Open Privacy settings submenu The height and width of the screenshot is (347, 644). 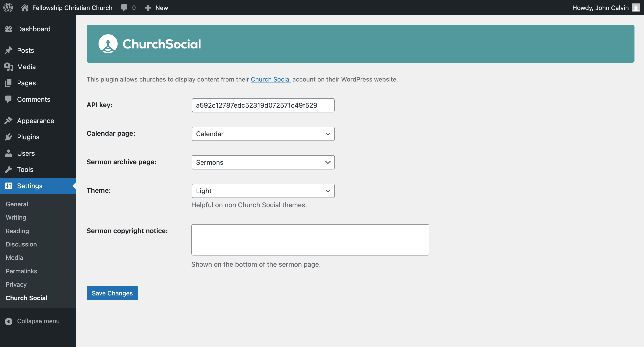16,284
